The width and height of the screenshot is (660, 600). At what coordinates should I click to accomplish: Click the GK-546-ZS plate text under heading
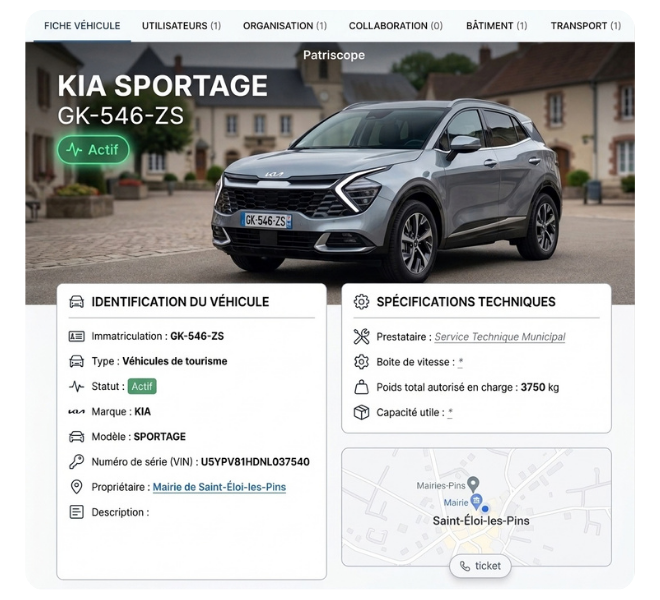120,116
